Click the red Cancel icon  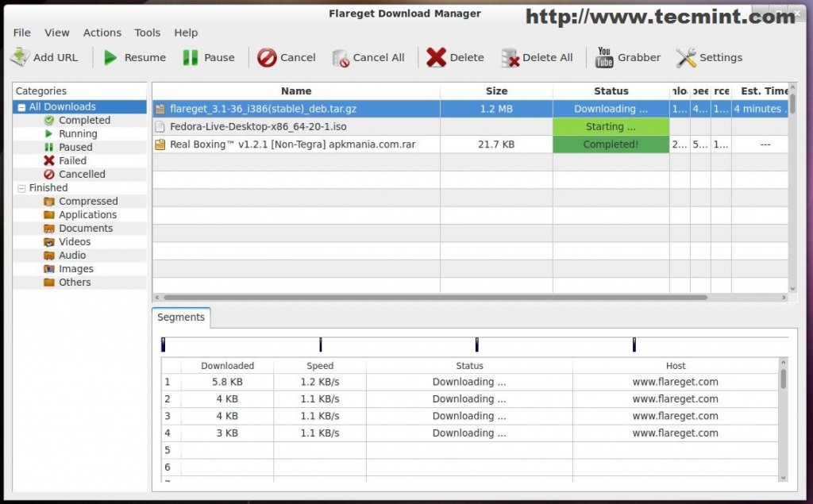pyautogui.click(x=267, y=58)
